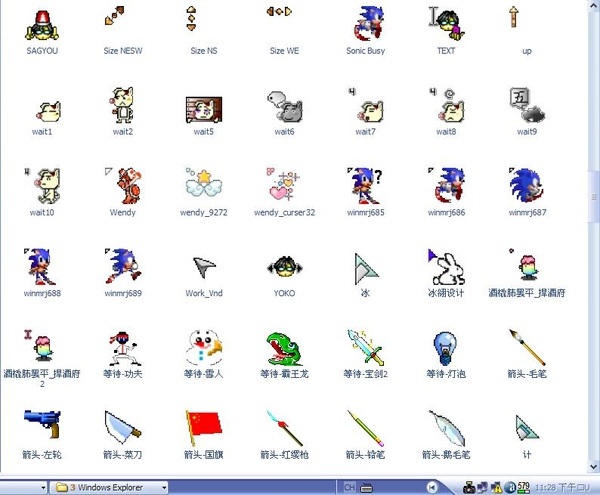
Task: Click the scrollbar down arrow
Action: [x=594, y=467]
